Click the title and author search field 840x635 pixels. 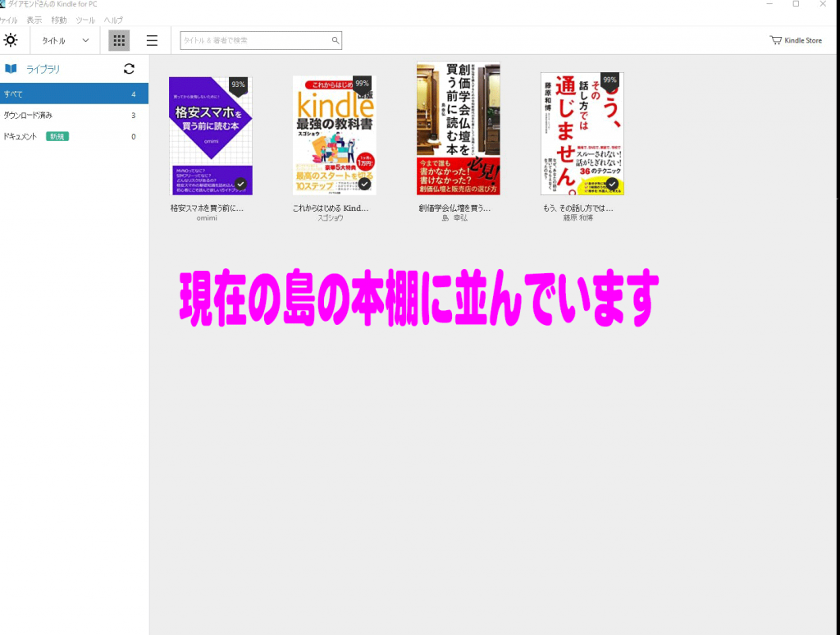click(254, 40)
